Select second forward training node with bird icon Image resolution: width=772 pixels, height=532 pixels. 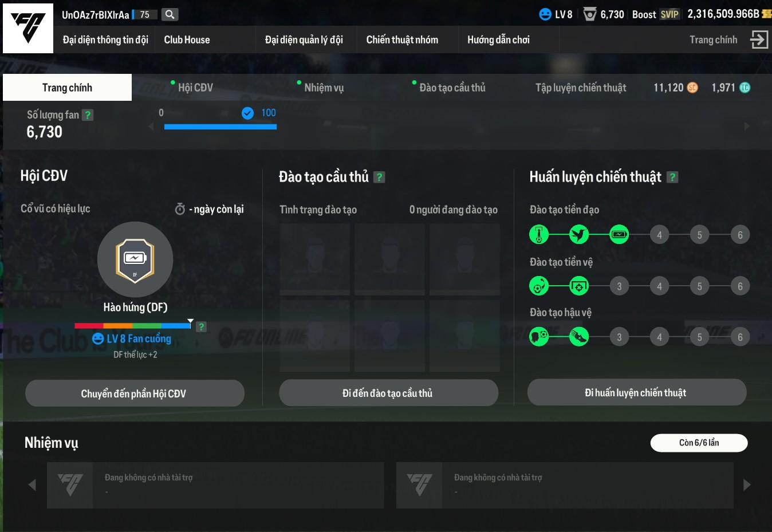(579, 234)
